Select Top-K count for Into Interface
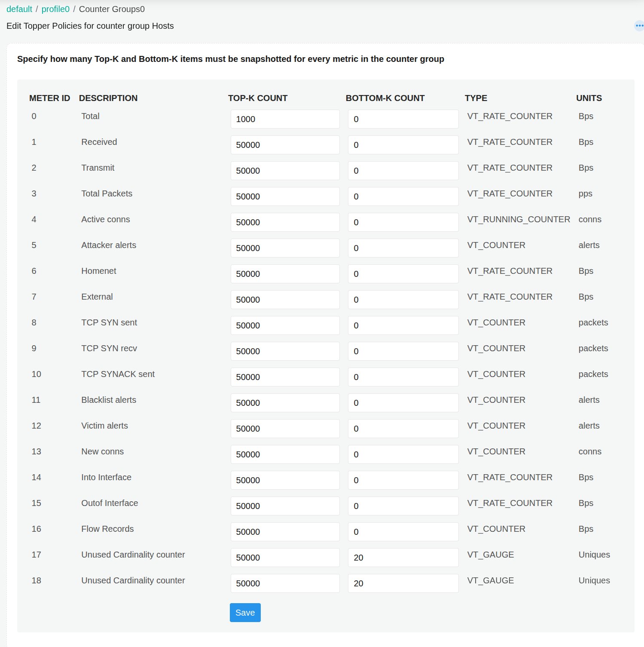 (x=285, y=480)
